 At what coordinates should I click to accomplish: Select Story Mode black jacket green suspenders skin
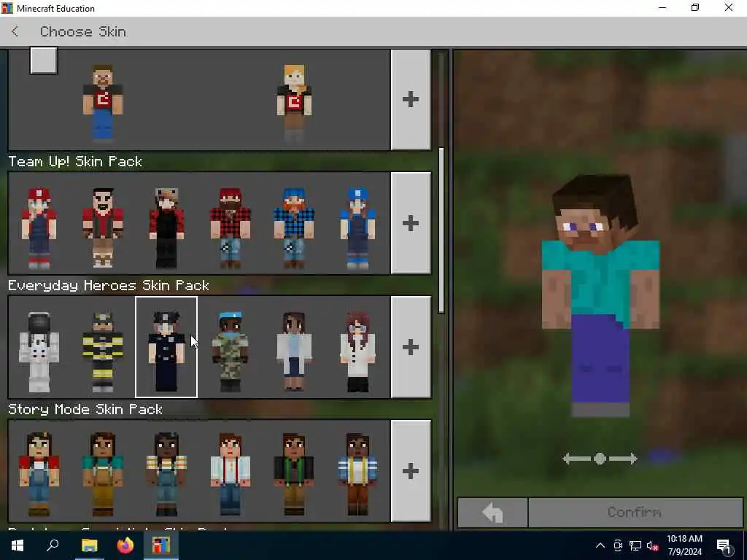point(294,474)
